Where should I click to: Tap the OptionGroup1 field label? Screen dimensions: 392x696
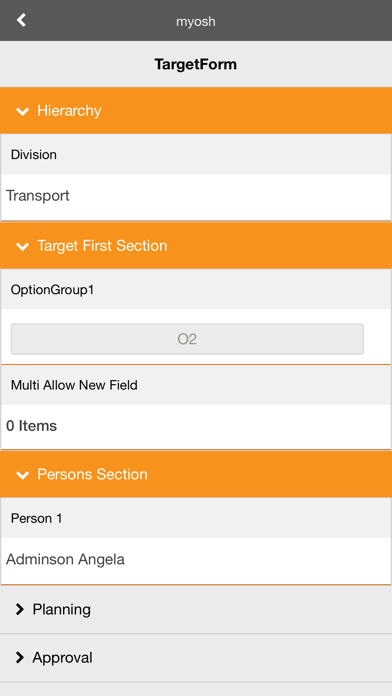(52, 290)
